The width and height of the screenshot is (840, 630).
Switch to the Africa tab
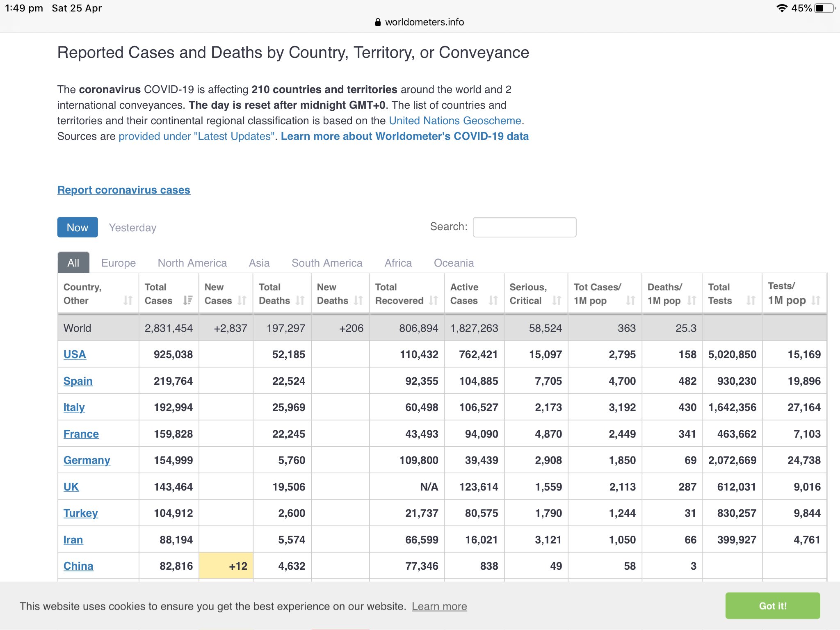pos(398,263)
